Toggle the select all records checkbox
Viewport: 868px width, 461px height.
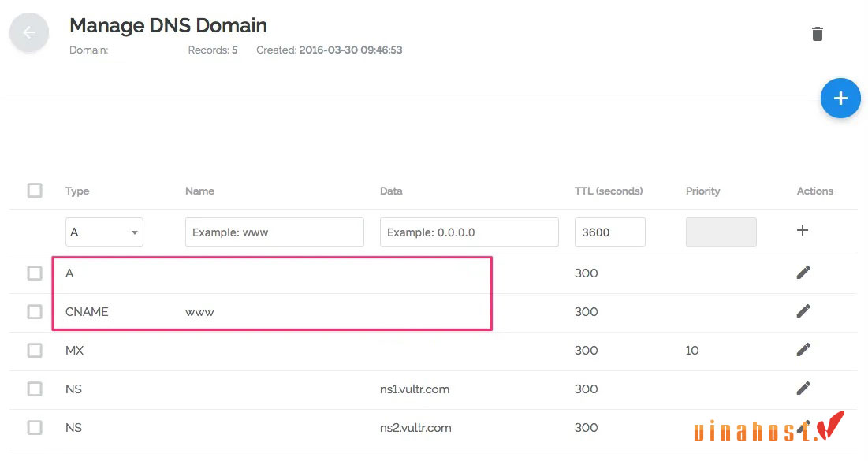tap(35, 191)
